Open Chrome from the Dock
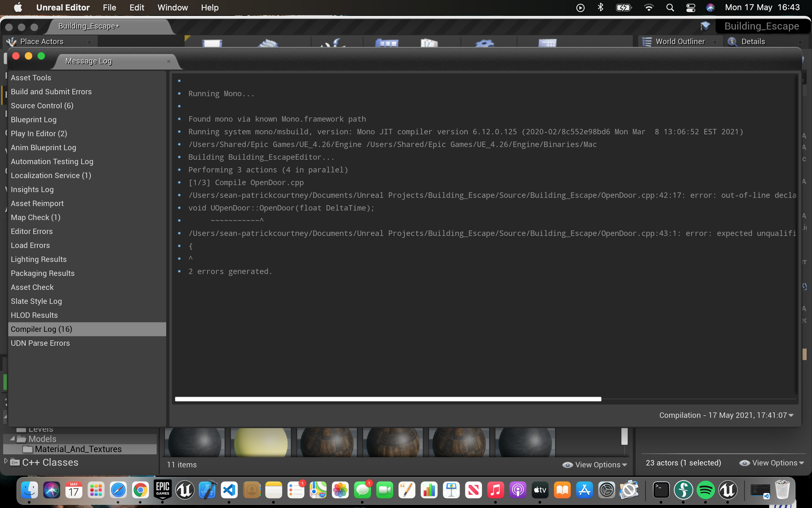 (x=141, y=490)
